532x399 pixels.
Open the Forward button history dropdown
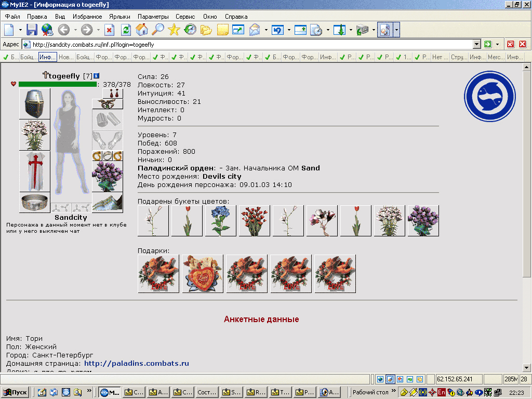(98, 30)
